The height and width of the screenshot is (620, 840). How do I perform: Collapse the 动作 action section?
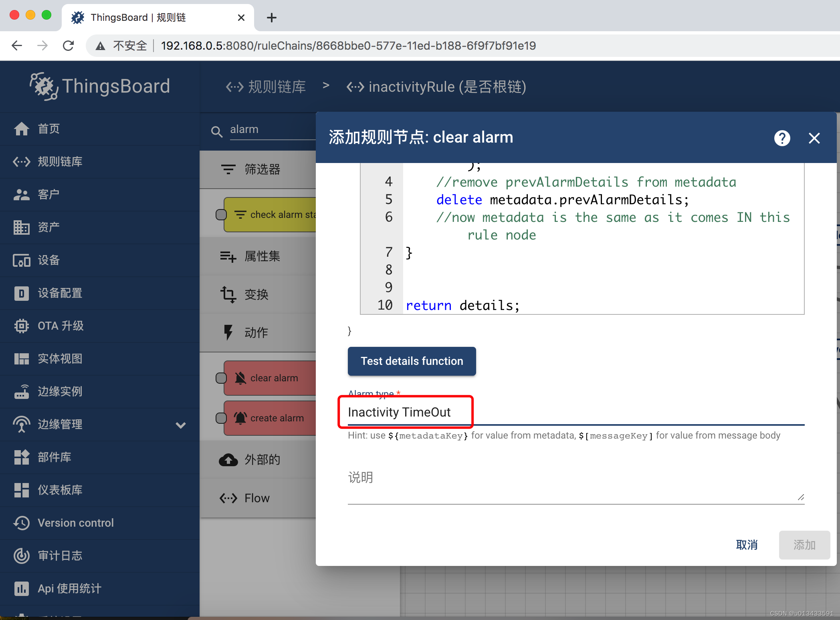pyautogui.click(x=258, y=332)
